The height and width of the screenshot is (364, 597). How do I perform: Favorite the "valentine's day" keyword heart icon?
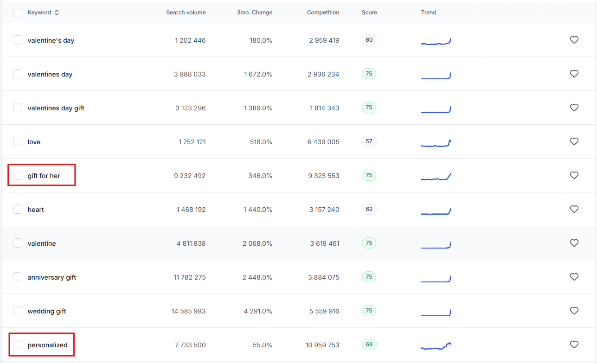574,40
